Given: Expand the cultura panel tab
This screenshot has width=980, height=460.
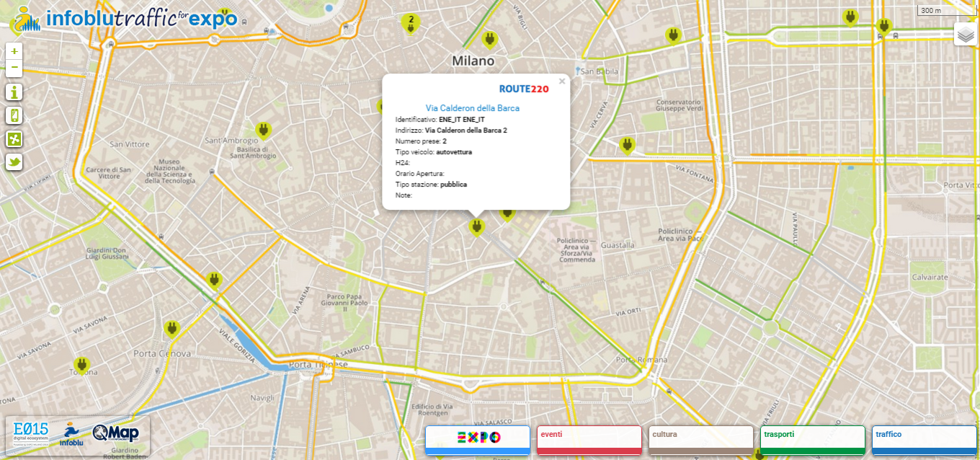Looking at the screenshot, I should point(700,438).
